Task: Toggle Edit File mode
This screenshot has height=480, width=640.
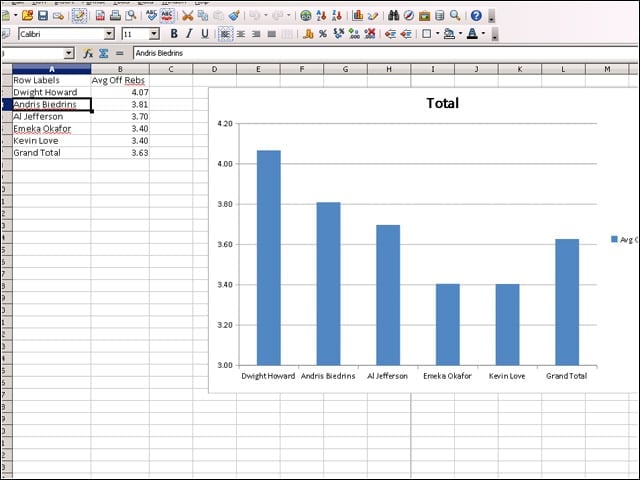Action: (79, 16)
